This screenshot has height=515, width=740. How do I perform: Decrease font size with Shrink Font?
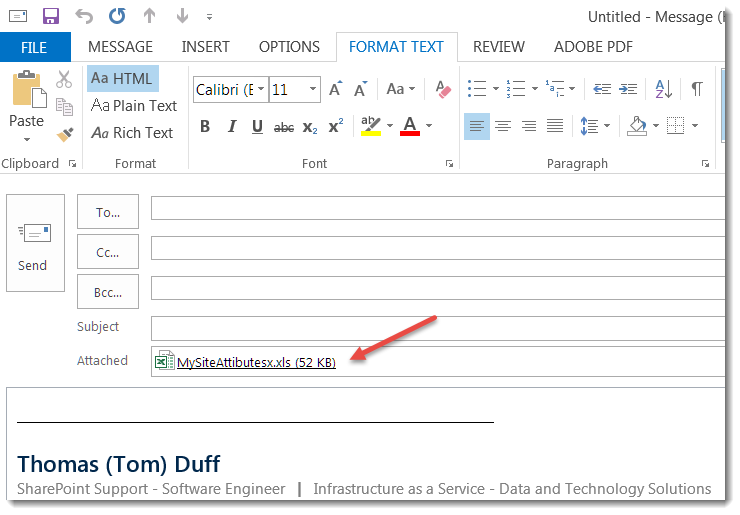361,89
